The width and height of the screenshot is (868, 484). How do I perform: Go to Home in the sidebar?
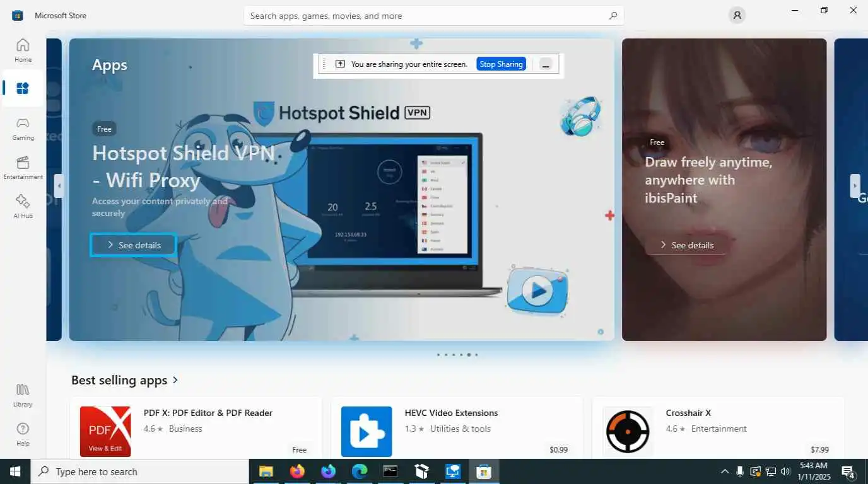tap(23, 50)
